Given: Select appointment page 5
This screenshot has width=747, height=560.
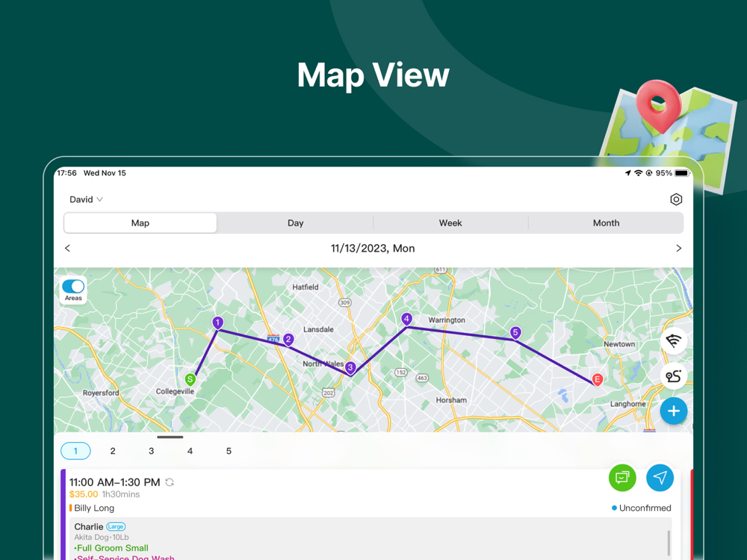Looking at the screenshot, I should (x=229, y=451).
